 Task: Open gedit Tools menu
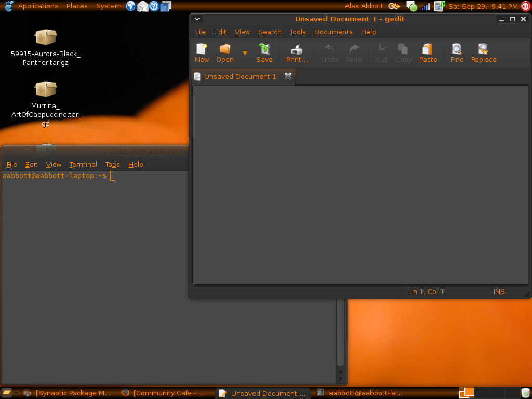[x=298, y=32]
